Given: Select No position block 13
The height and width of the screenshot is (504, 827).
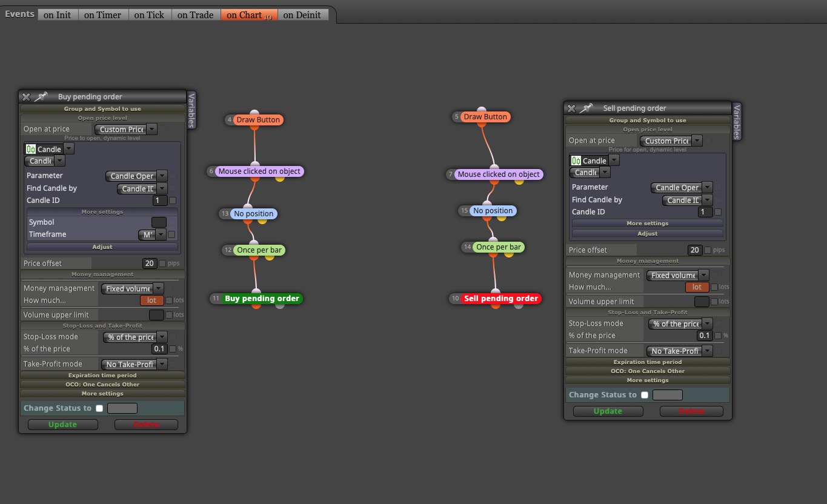Looking at the screenshot, I should point(254,214).
